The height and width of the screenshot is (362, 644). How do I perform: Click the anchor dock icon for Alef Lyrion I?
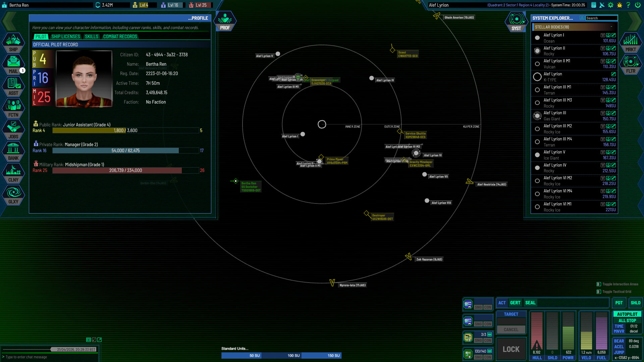tap(608, 35)
